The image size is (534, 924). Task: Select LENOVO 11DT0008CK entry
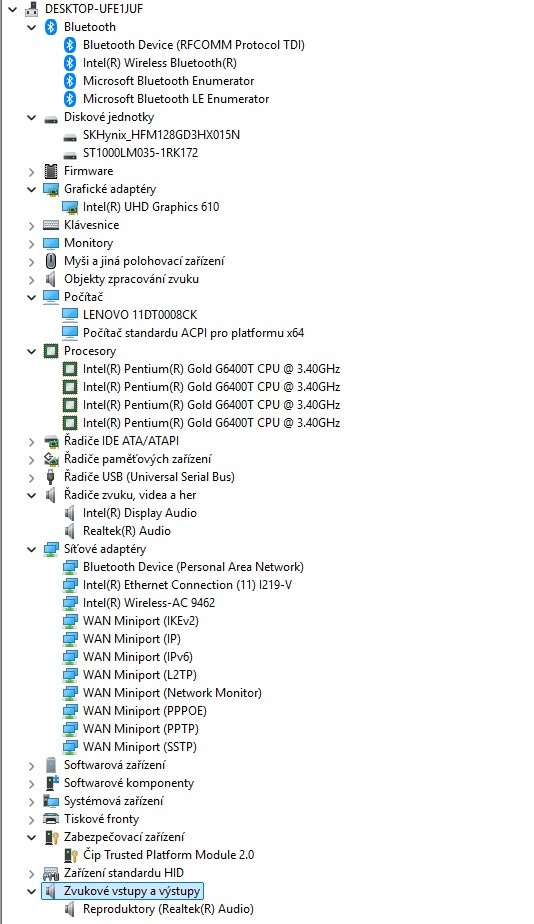click(x=140, y=315)
